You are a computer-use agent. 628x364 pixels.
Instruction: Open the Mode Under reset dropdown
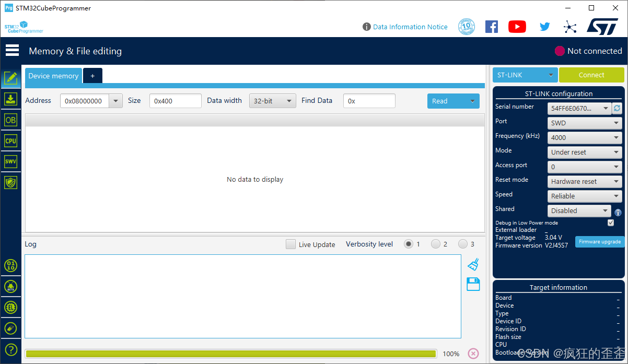click(x=585, y=152)
